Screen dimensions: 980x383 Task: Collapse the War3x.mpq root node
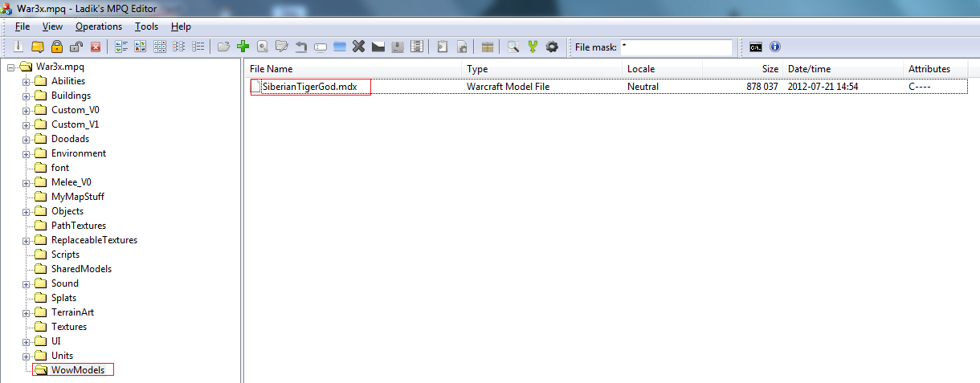click(x=10, y=67)
